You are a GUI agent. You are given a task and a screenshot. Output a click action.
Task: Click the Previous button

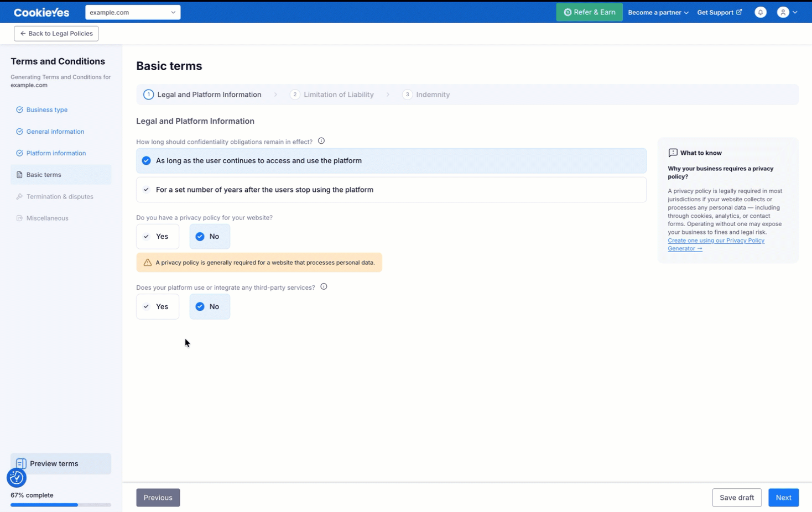pos(158,498)
